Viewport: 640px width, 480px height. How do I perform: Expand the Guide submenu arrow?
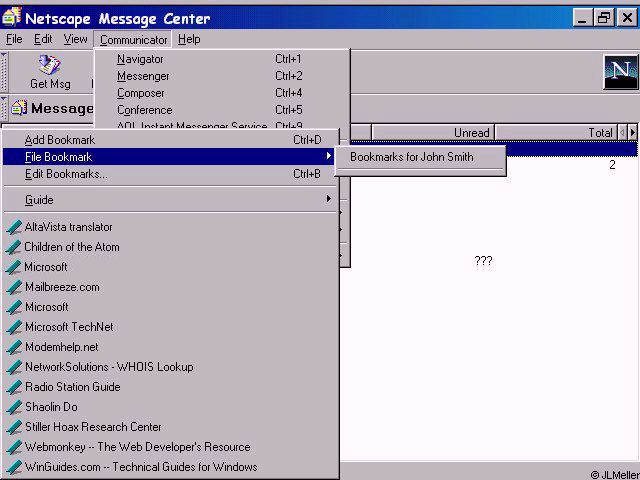pos(329,199)
